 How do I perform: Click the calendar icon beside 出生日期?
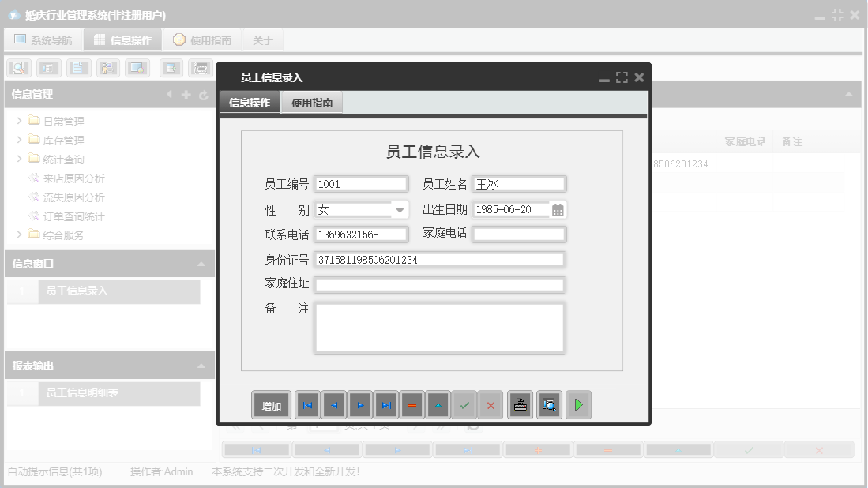(x=559, y=208)
